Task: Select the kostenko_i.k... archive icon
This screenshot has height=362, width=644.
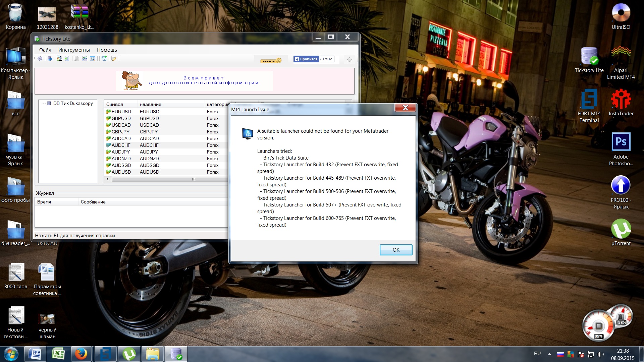Action: (79, 16)
